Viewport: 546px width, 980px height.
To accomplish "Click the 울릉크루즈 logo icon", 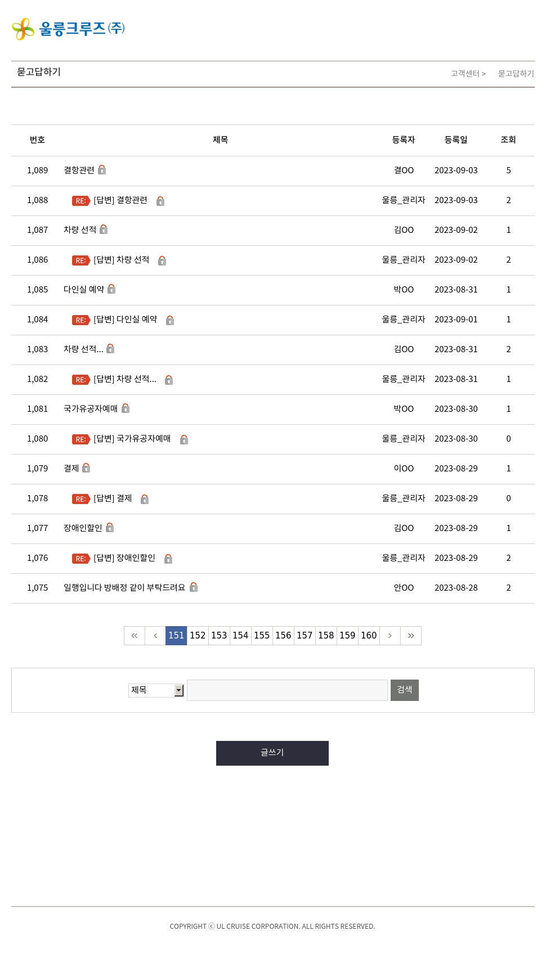I will (x=23, y=29).
